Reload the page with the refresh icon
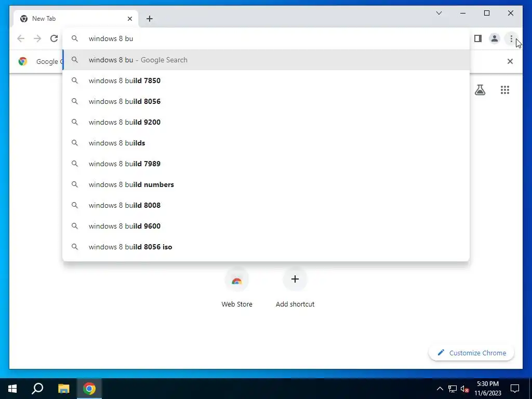Screen dimensions: 532x399 pyautogui.click(x=54, y=38)
